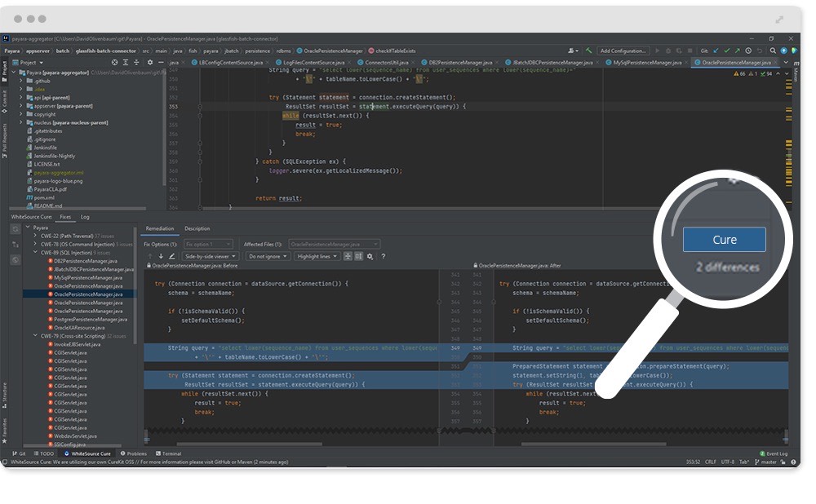Collapse CWE-89 (SQL Injection) node
Image resolution: width=816 pixels, height=504 pixels.
35,252
